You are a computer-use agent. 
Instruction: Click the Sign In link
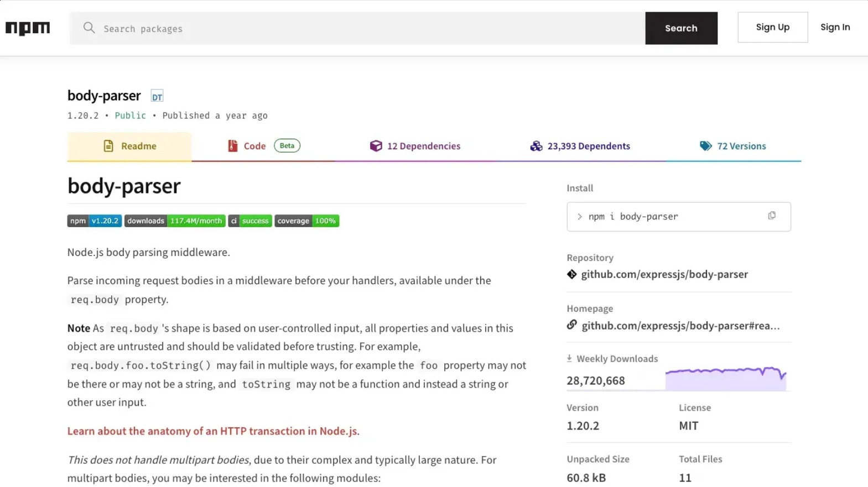[x=835, y=27]
